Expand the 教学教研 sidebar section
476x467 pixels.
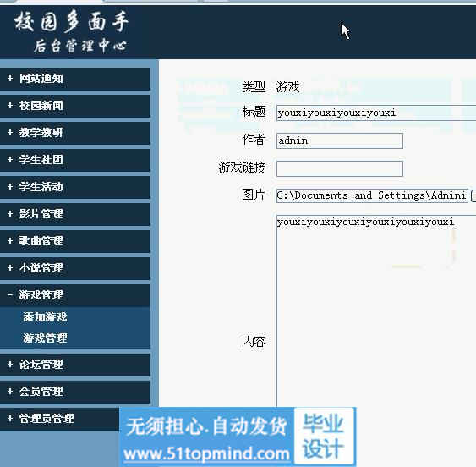click(74, 133)
